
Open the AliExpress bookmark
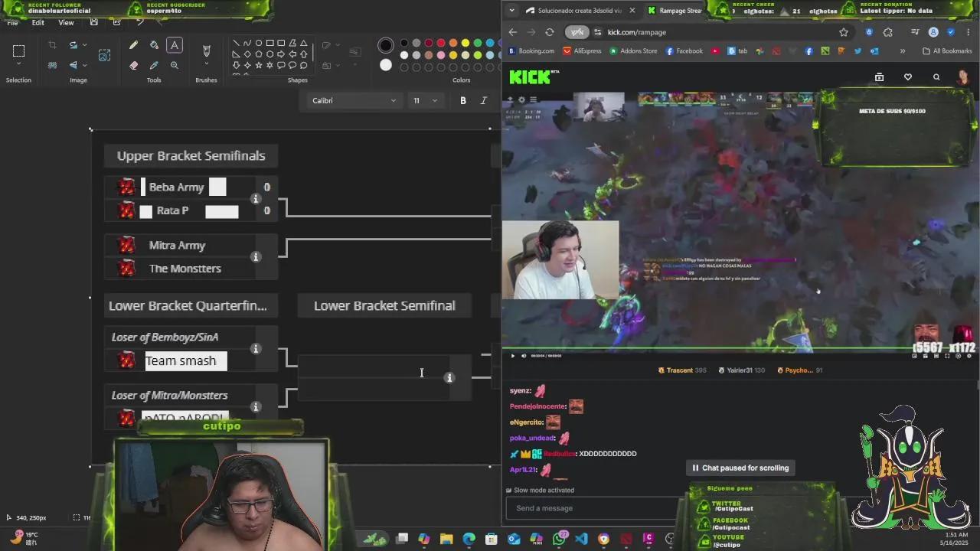tap(583, 51)
